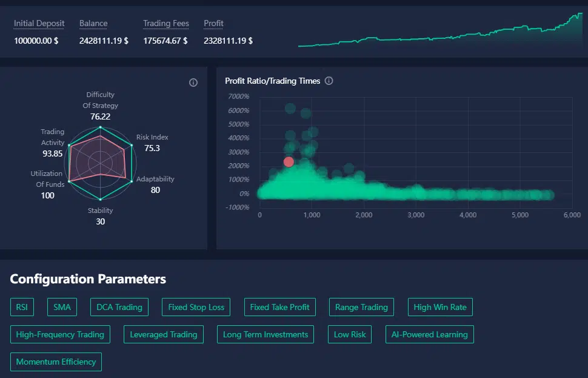Click the Leveraged Trading tag

coord(164,334)
